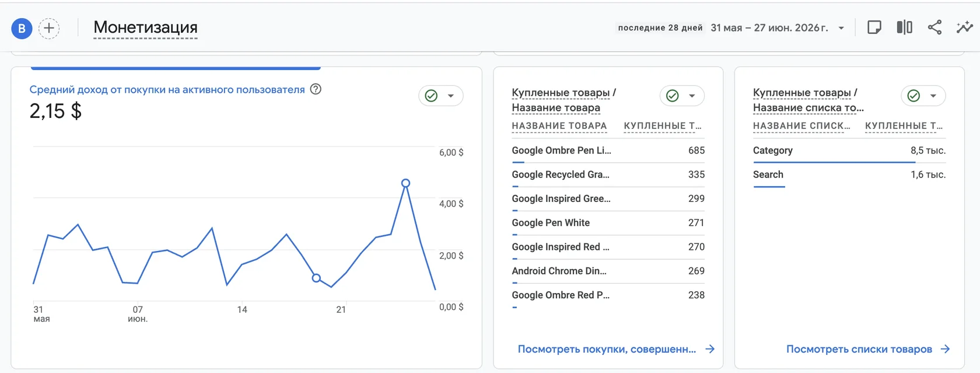This screenshot has height=373, width=980.
Task: Select Google Recycled Gra... row
Action: pos(608,175)
